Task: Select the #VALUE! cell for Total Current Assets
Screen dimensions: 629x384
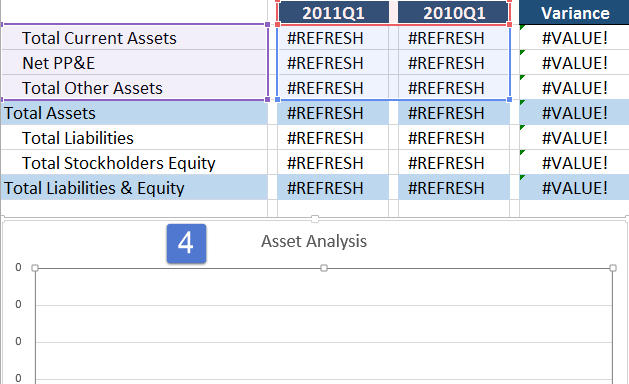Action: (574, 38)
